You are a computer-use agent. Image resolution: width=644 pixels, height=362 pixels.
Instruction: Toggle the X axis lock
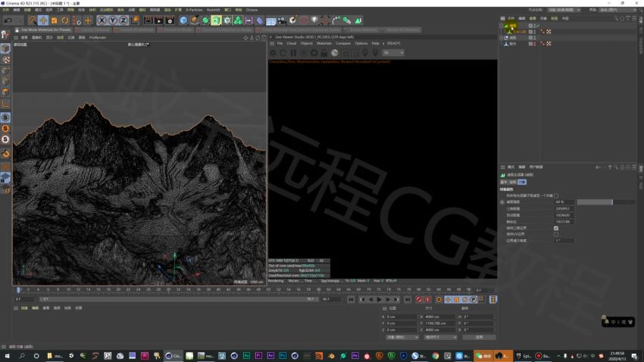pyautogui.click(x=102, y=20)
